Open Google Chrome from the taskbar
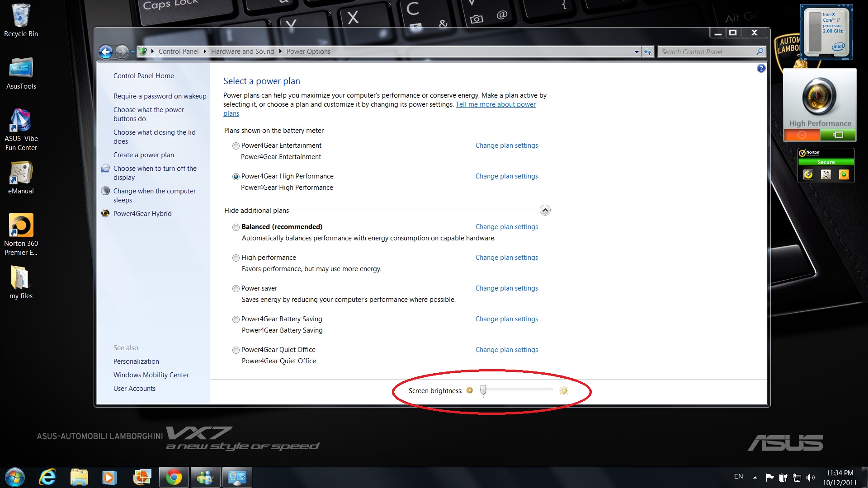This screenshot has height=488, width=868. pos(174,477)
